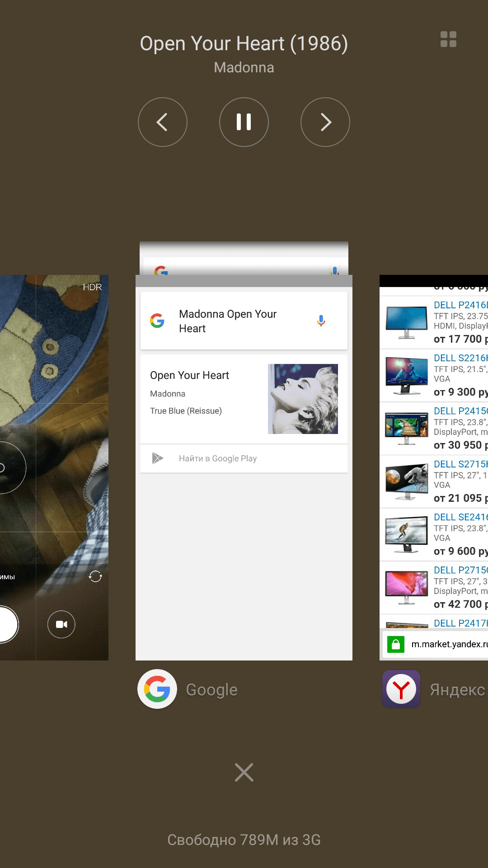488x868 pixels.
Task: Tap the Google Play icon in results
Action: (157, 458)
